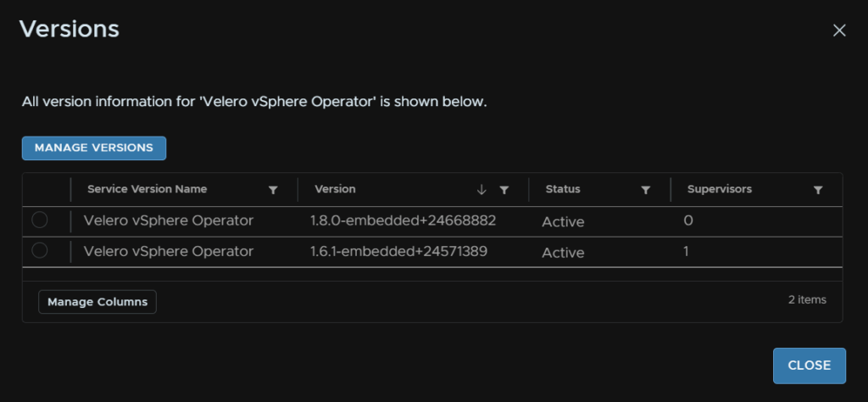This screenshot has width=868, height=402.
Task: Click version text 1.6.1-embedded+24571389
Action: (x=398, y=251)
